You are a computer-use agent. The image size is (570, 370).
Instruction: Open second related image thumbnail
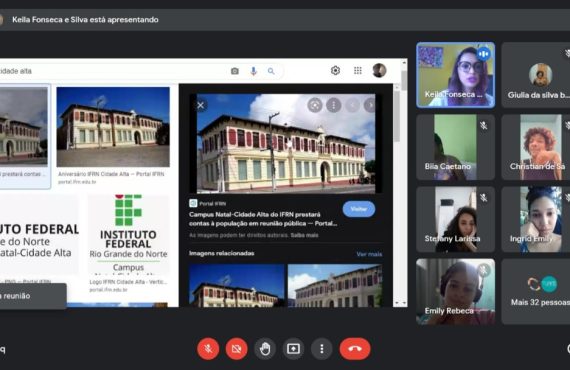click(x=335, y=286)
